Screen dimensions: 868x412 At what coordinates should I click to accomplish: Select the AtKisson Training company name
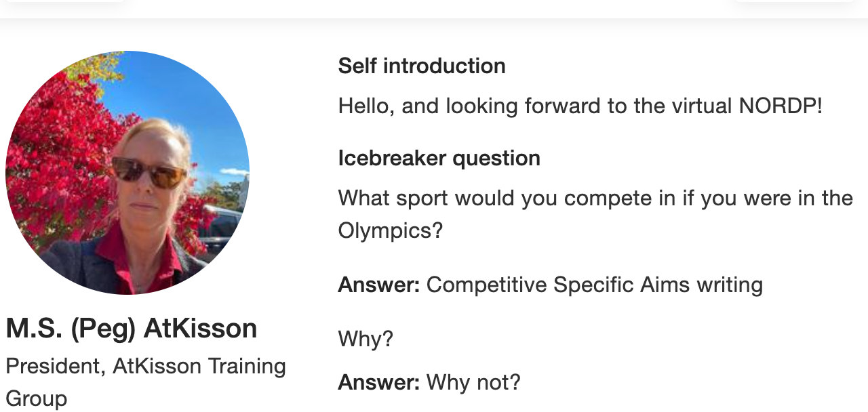point(199,366)
